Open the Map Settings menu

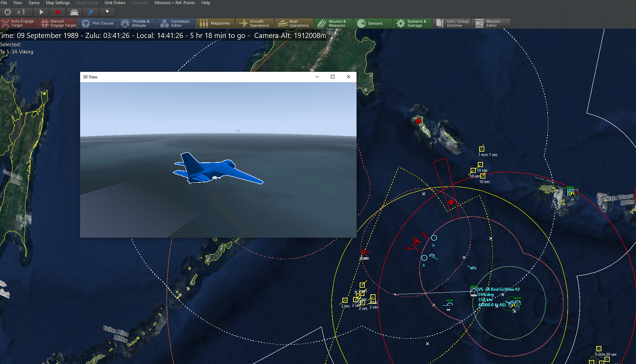(x=58, y=3)
